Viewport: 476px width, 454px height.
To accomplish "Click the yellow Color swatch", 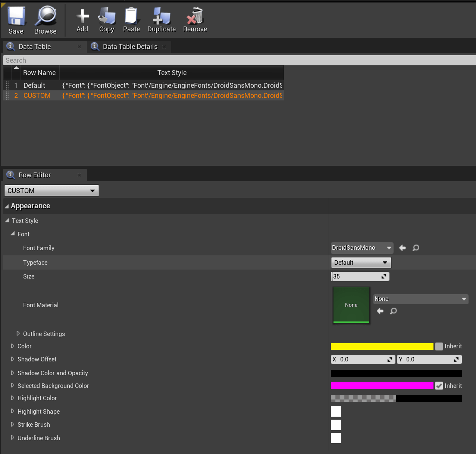I will [x=382, y=346].
